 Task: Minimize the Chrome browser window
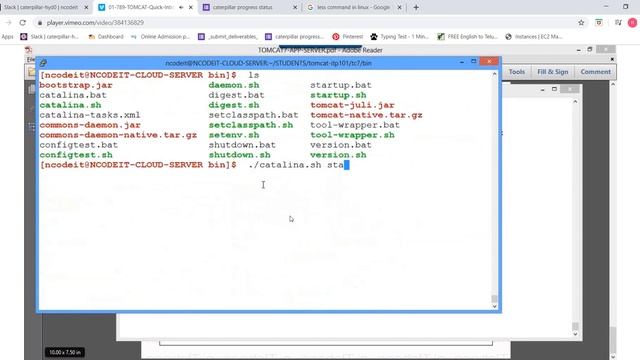(606, 7)
